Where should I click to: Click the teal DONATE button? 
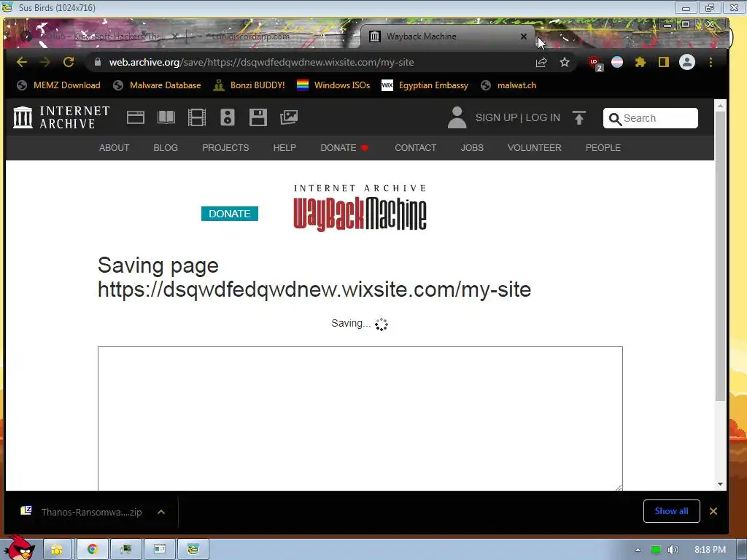[x=230, y=214]
